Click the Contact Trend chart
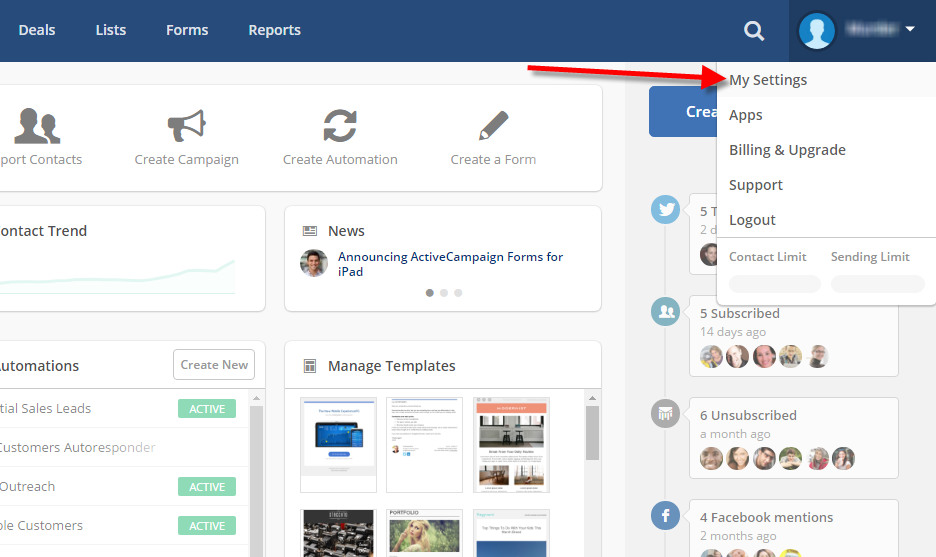936x557 pixels. pyautogui.click(x=118, y=277)
